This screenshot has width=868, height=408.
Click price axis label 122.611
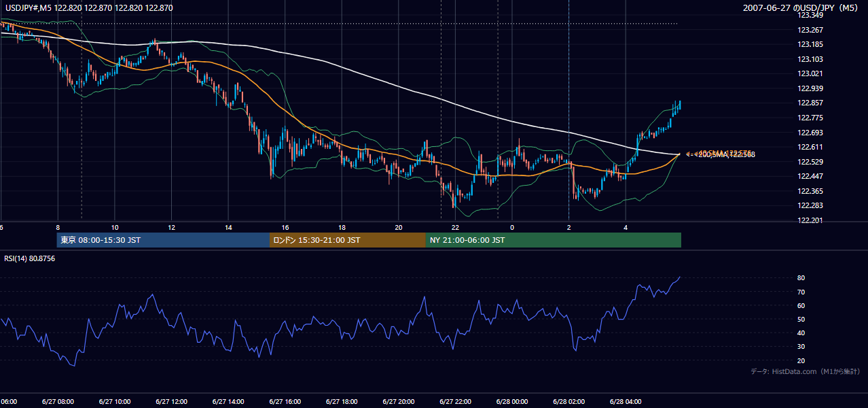coord(810,147)
